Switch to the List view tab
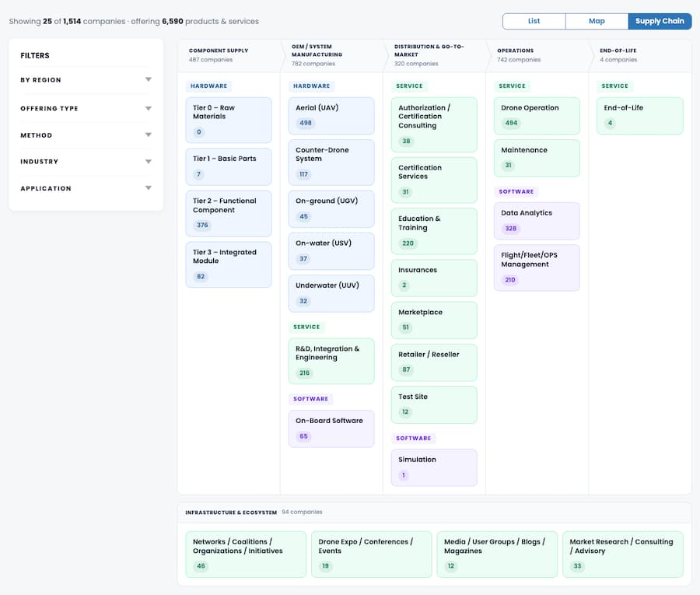The width and height of the screenshot is (700, 595). click(x=534, y=21)
